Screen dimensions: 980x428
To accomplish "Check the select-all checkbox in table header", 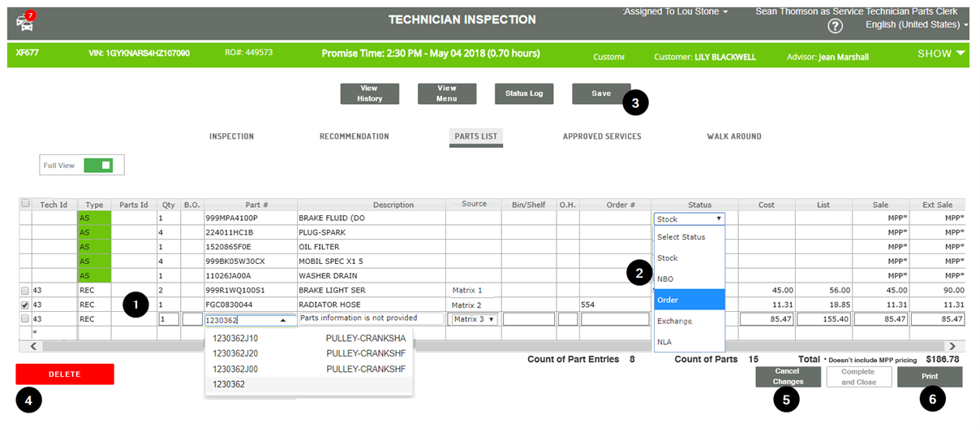I will pos(25,204).
